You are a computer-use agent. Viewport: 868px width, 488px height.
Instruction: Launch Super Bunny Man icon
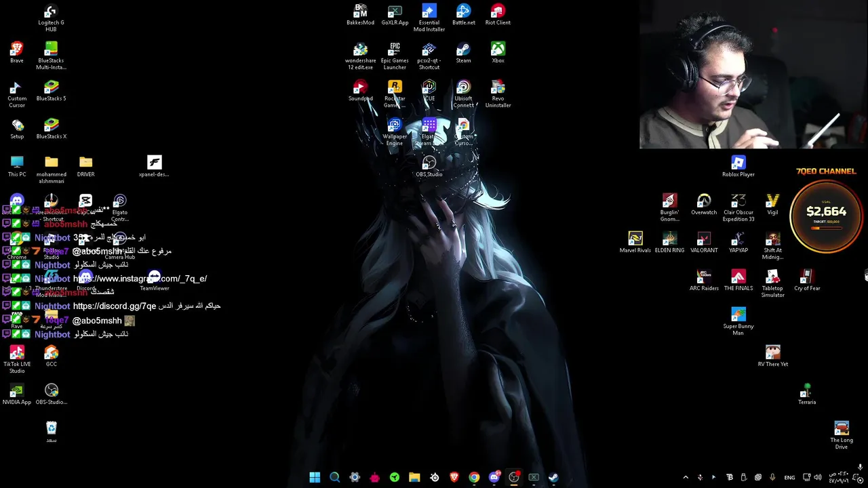pyautogui.click(x=738, y=322)
